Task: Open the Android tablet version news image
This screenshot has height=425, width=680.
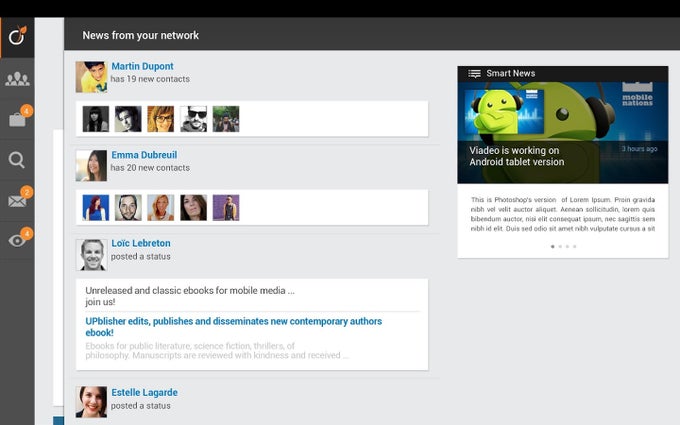Action: [562, 132]
